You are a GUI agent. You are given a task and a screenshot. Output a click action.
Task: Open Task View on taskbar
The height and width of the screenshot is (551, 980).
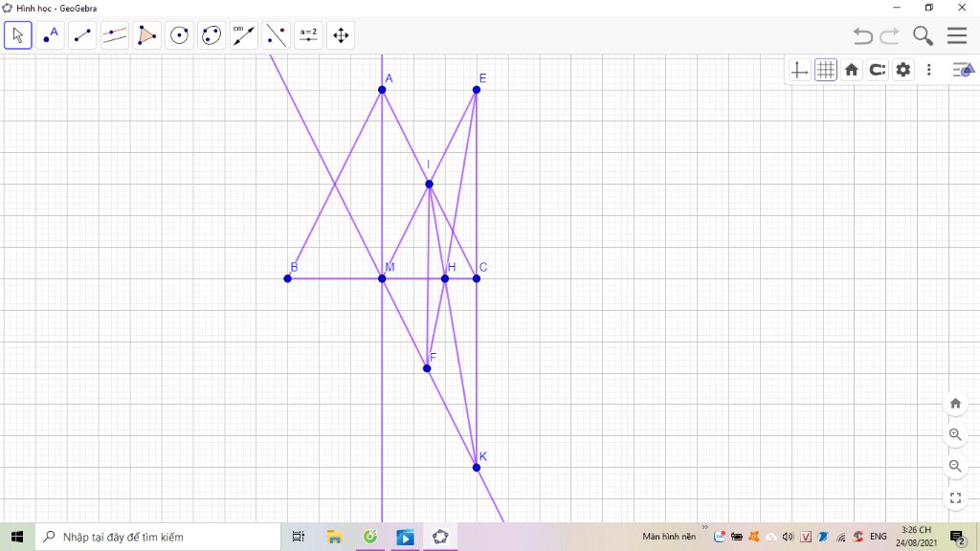click(299, 537)
